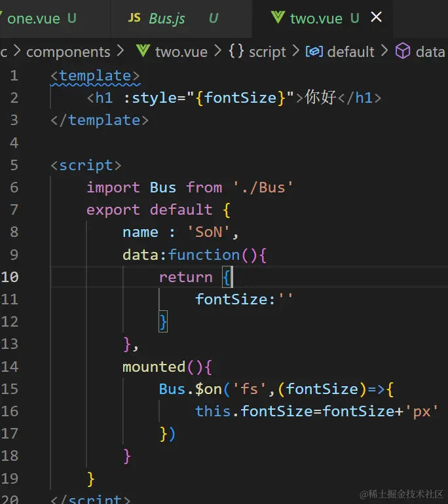Select default breadcrumb item
This screenshot has width=448, height=504.
[350, 52]
